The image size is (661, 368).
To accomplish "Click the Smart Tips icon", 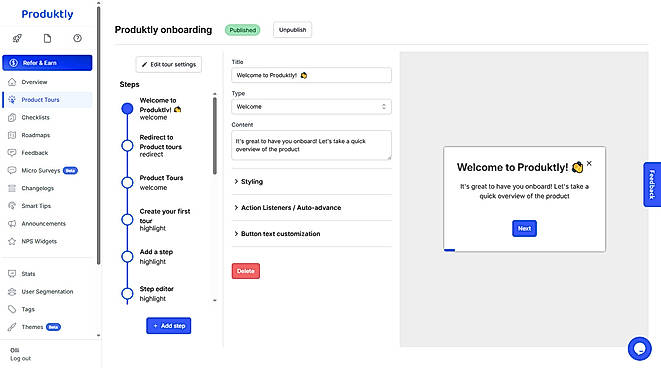I will 12,206.
